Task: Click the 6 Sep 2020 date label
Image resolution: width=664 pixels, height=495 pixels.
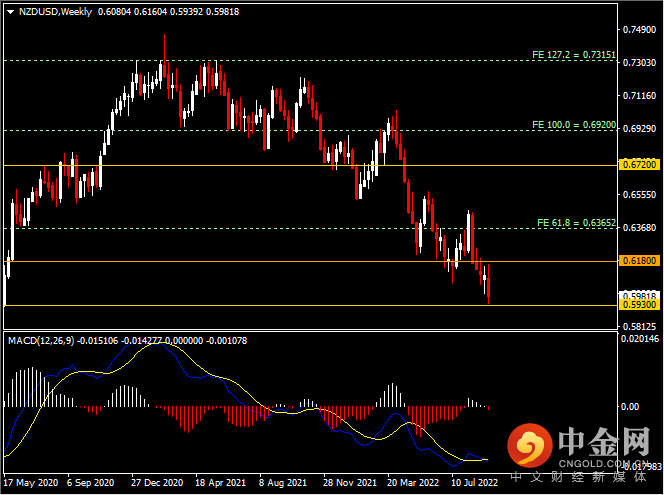Action: click(91, 483)
